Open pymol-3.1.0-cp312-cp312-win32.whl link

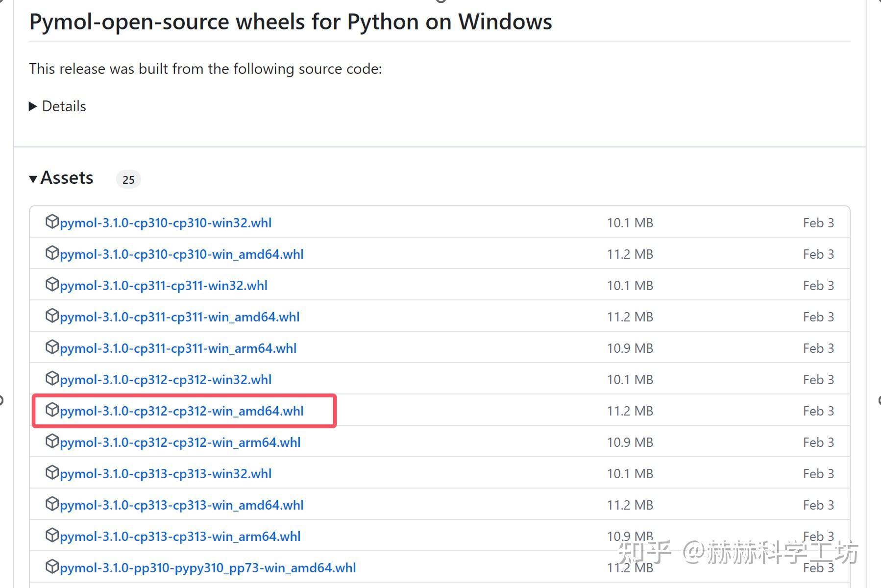click(165, 380)
